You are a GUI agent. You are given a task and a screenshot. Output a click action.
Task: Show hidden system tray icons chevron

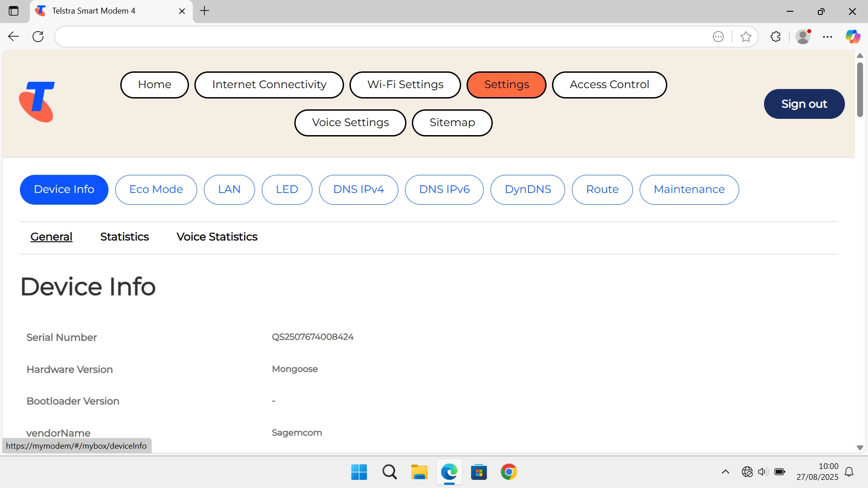[726, 472]
